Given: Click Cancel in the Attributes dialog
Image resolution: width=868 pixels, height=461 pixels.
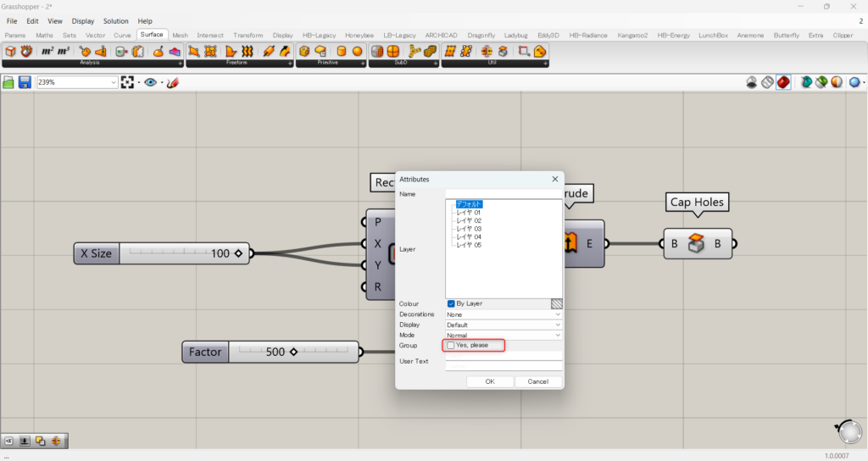Looking at the screenshot, I should click(x=537, y=381).
